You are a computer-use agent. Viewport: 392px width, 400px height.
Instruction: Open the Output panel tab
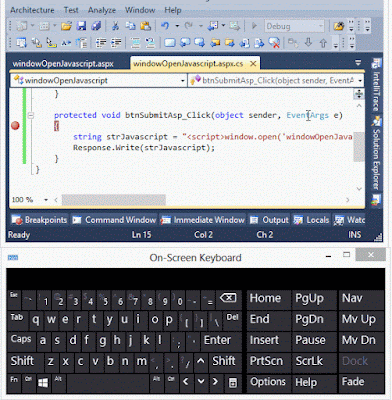pos(269,220)
